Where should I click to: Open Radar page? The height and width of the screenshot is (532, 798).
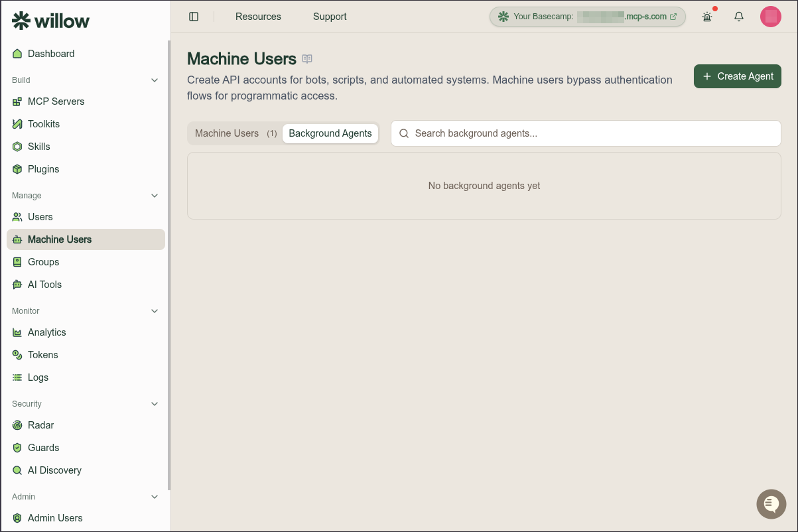86,425
